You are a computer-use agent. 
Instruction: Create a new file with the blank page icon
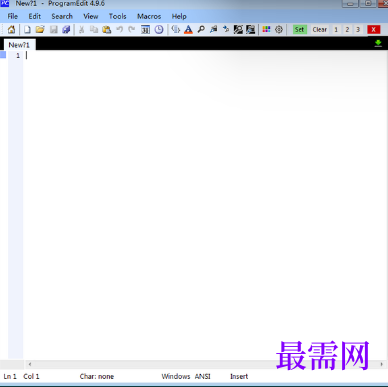click(27, 30)
